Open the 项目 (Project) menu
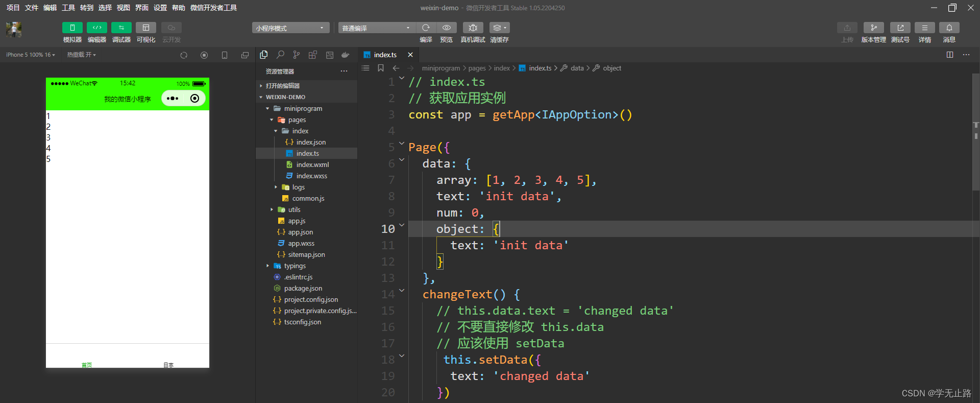This screenshot has width=980, height=403. click(x=13, y=8)
